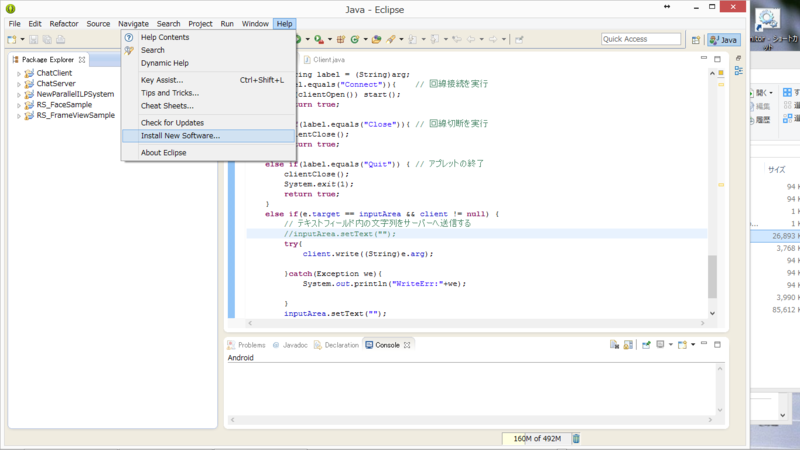Image resolution: width=800 pixels, height=450 pixels.
Task: Select Key Assist menu entry
Action: 208,80
